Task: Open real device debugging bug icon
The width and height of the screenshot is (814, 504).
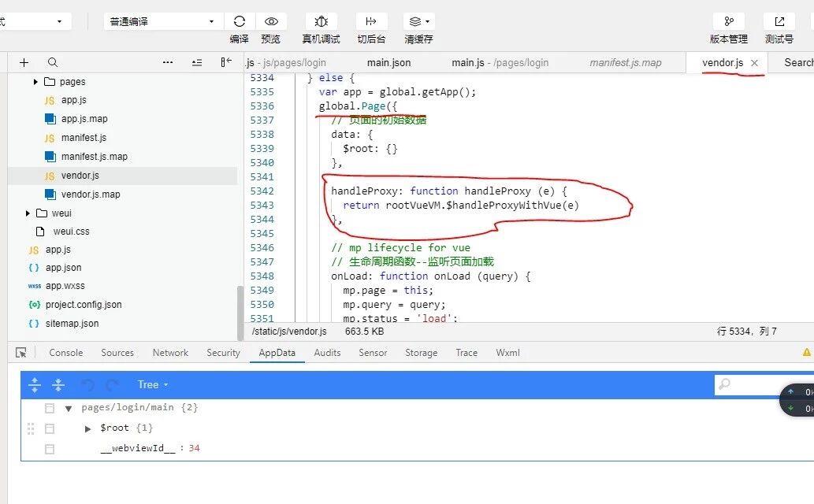Action: (321, 21)
